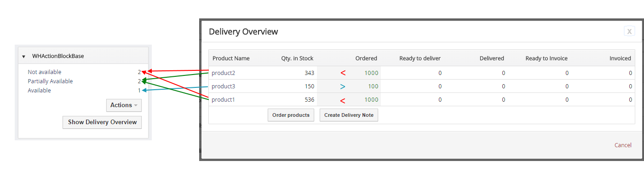The width and height of the screenshot is (644, 184).
Task: Click the red less-than icon in product2 row
Action: pos(343,73)
